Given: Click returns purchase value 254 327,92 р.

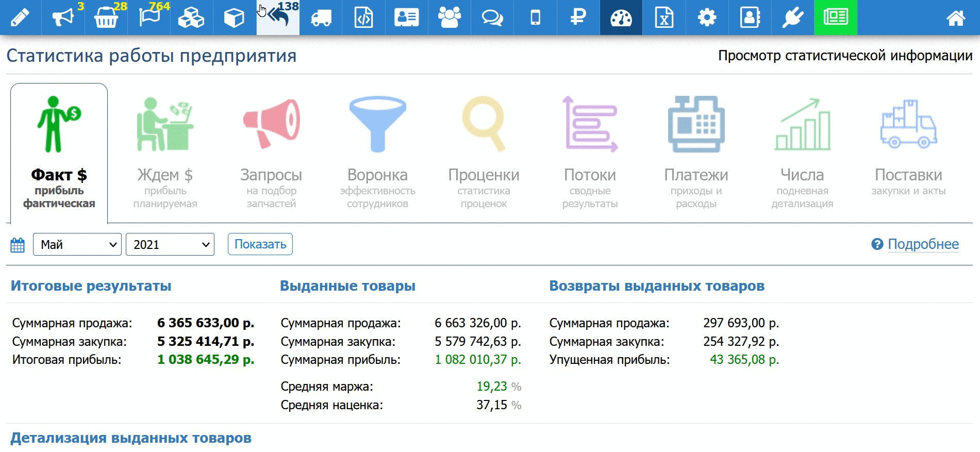Looking at the screenshot, I should coord(741,342).
